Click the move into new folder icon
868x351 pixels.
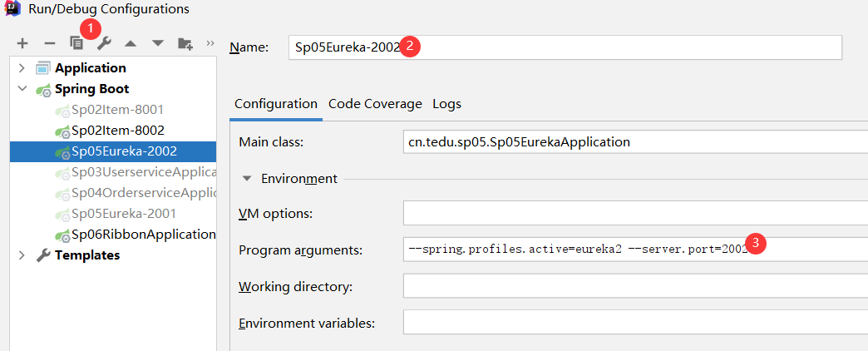185,43
